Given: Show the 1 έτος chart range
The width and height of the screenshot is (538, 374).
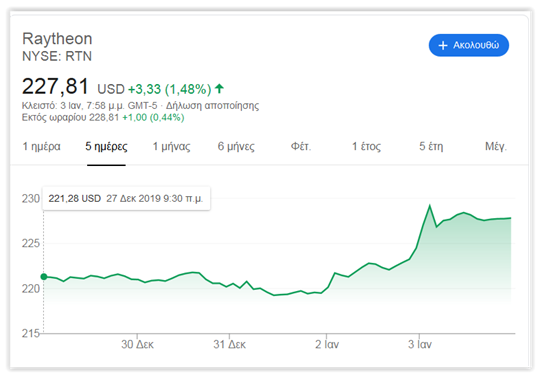Looking at the screenshot, I should click(366, 147).
